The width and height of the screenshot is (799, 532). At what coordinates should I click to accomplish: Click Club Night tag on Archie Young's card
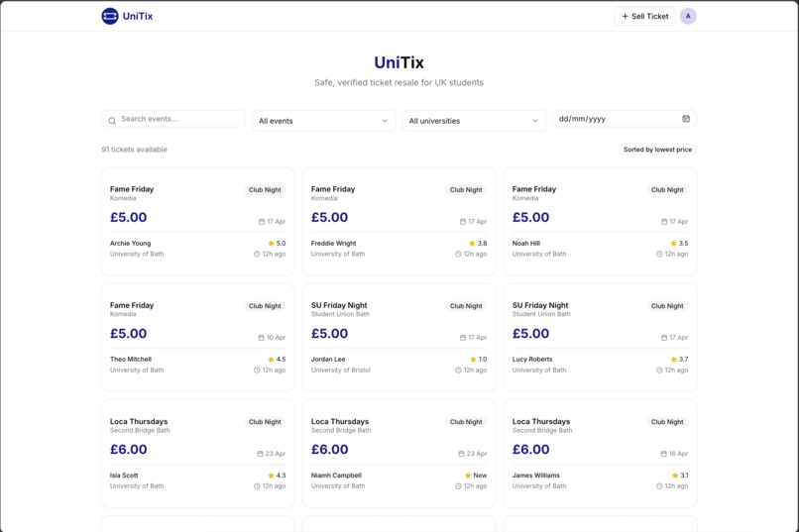click(265, 190)
